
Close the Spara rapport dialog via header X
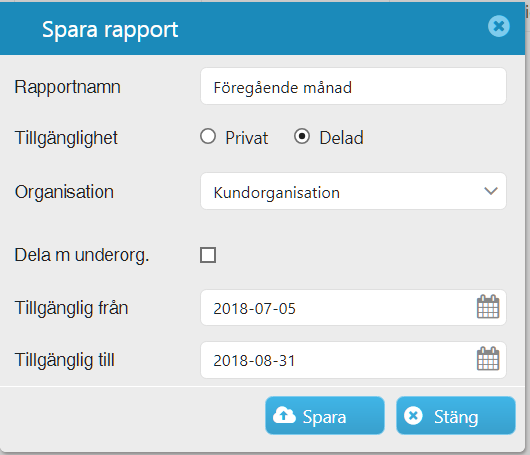[x=499, y=26]
